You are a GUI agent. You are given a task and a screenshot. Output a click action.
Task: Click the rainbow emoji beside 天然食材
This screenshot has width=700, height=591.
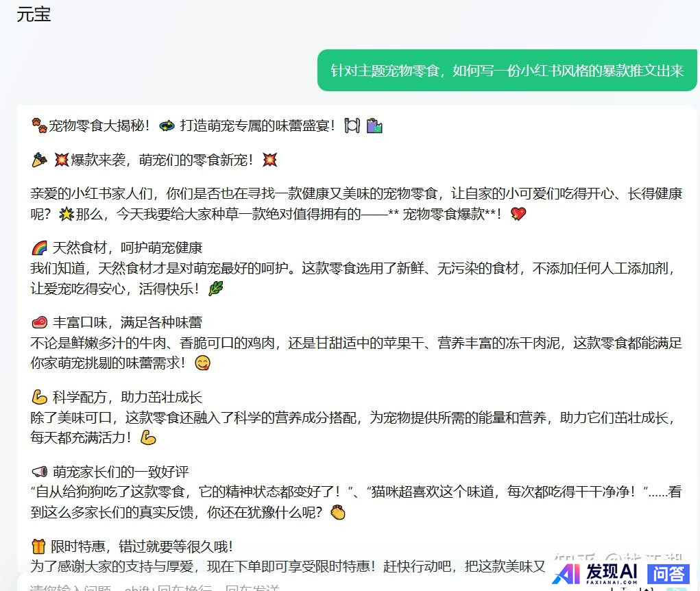[x=39, y=248]
